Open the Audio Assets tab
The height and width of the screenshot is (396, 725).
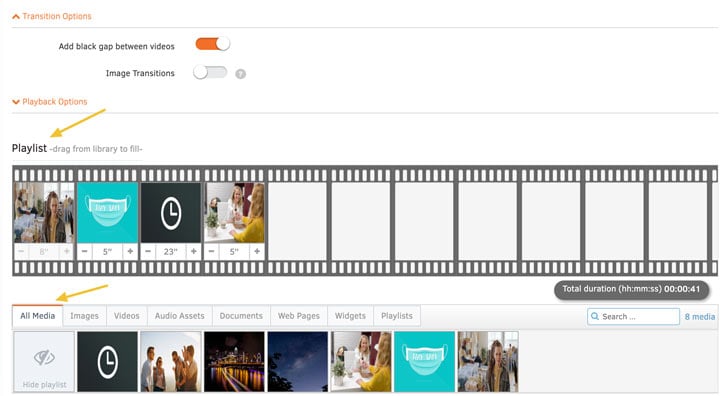tap(179, 316)
